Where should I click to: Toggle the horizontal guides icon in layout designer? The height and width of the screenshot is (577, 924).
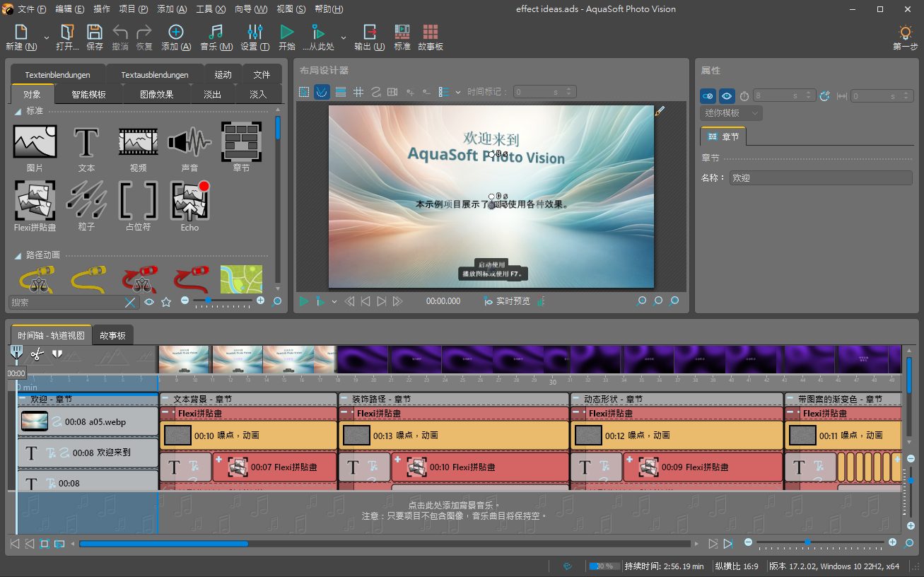pos(341,92)
